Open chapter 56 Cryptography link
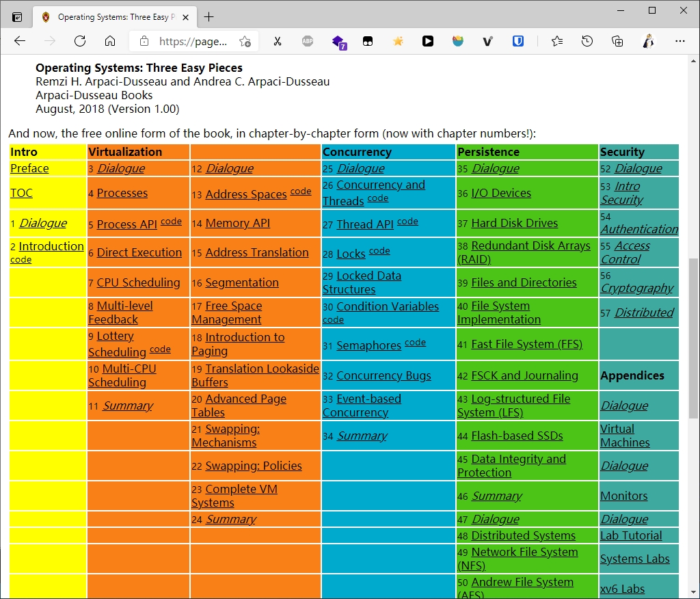This screenshot has height=599, width=700. point(636,288)
